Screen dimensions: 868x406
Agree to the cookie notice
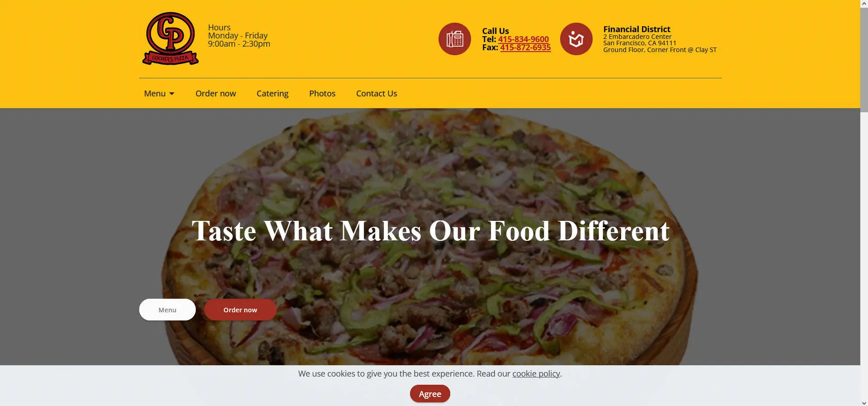(430, 394)
